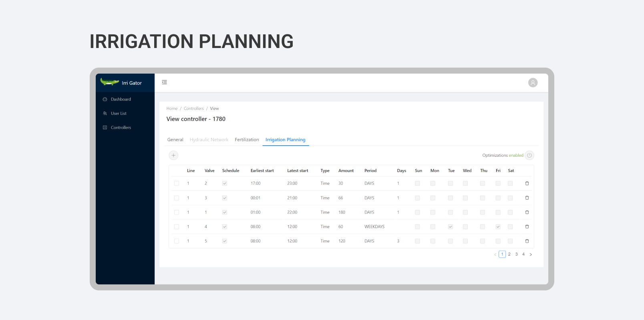The image size is (644, 320).
Task: Select the row checkbox for WEEKDAYS row
Action: tap(177, 226)
